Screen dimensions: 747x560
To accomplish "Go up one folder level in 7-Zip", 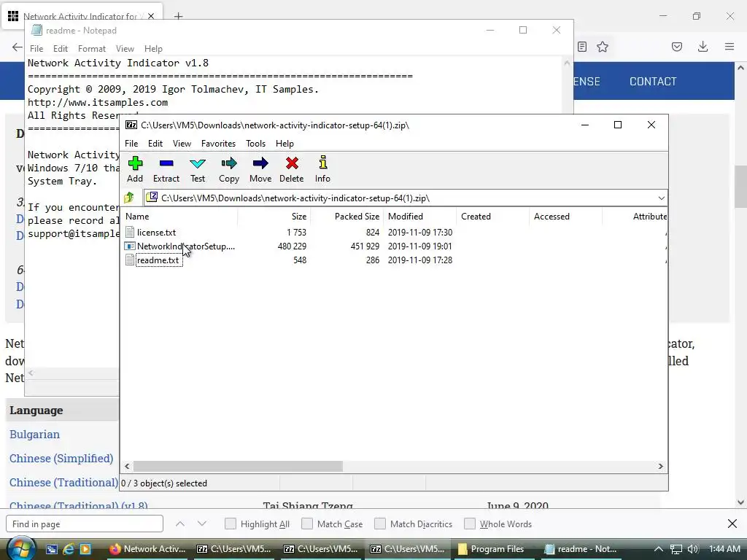I will tap(129, 198).
